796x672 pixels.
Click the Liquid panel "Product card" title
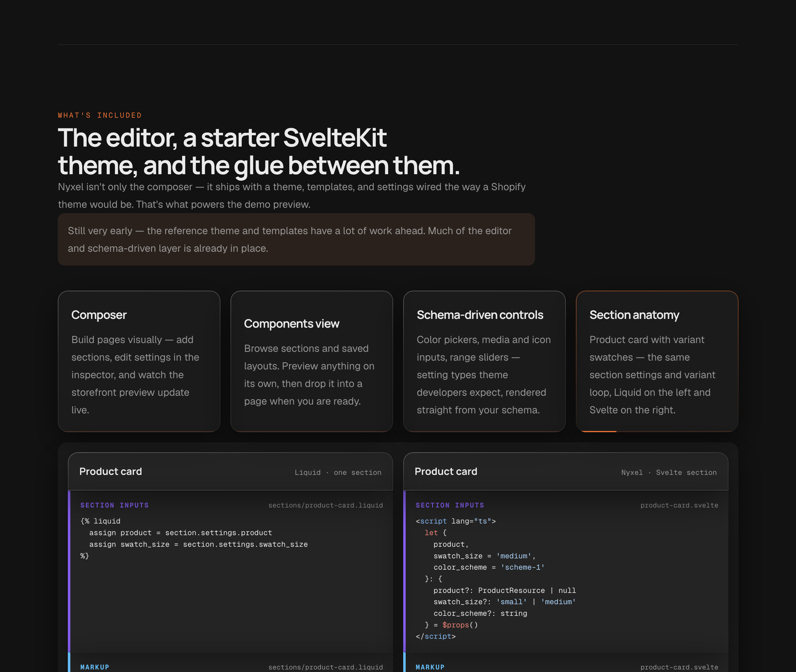111,472
